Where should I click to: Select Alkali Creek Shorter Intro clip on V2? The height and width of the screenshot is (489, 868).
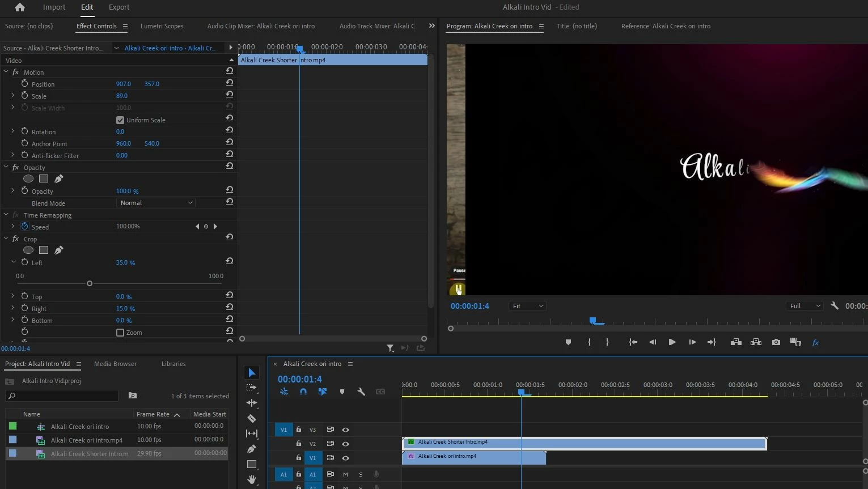click(x=585, y=443)
